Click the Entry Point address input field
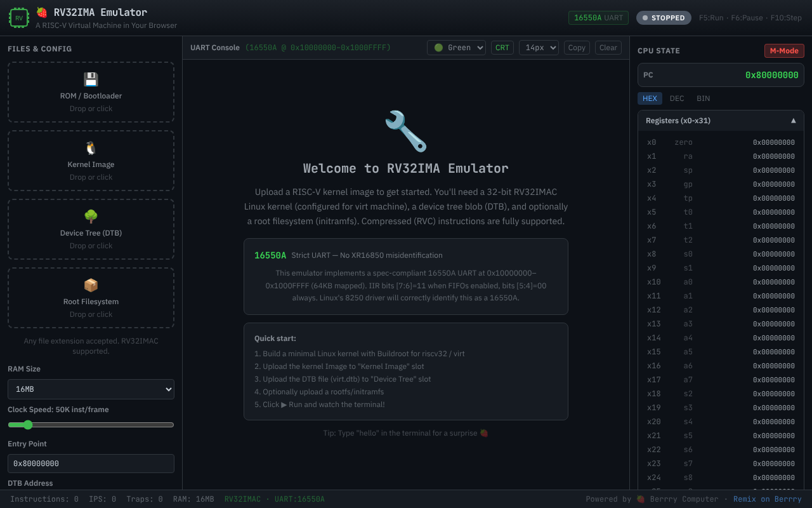The height and width of the screenshot is (508, 812). (x=91, y=464)
